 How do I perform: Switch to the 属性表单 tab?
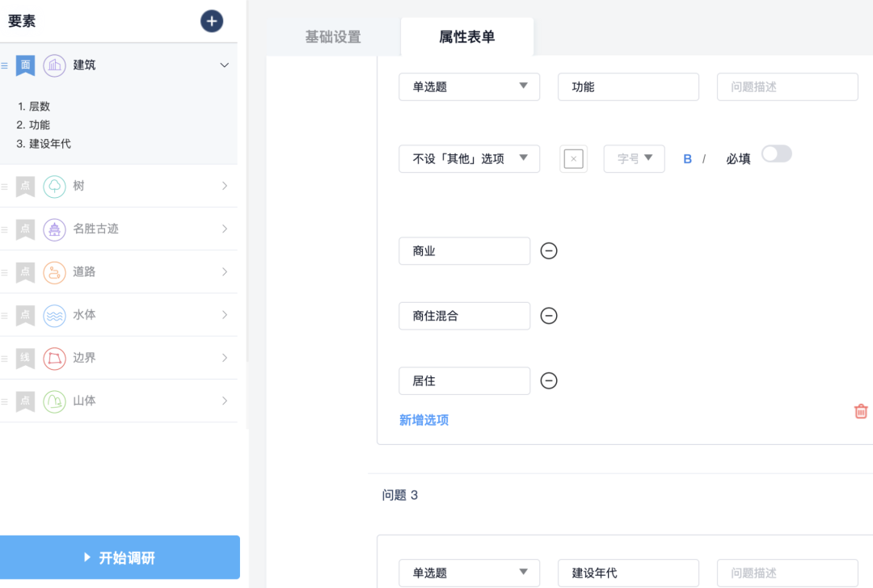(467, 36)
